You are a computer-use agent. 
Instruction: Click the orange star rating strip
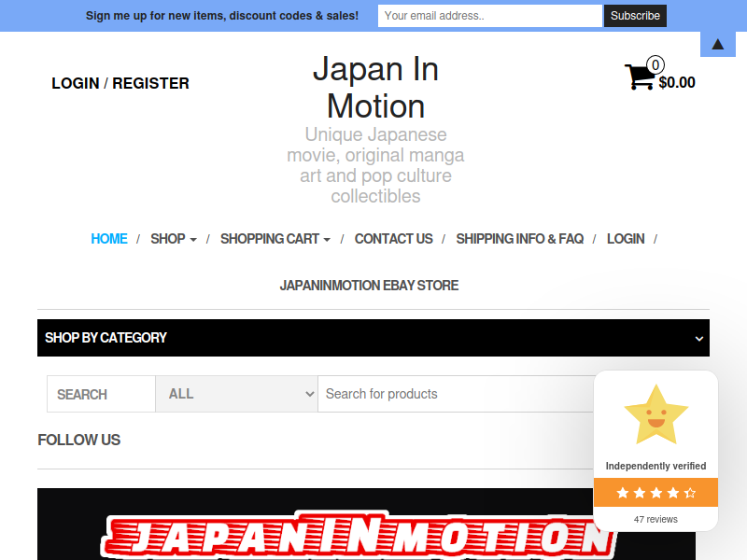[x=655, y=493]
